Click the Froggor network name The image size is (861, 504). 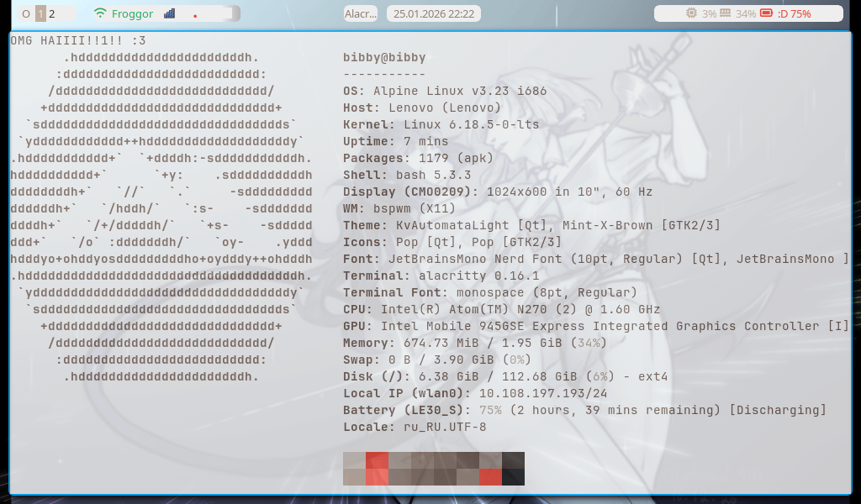pos(132,13)
